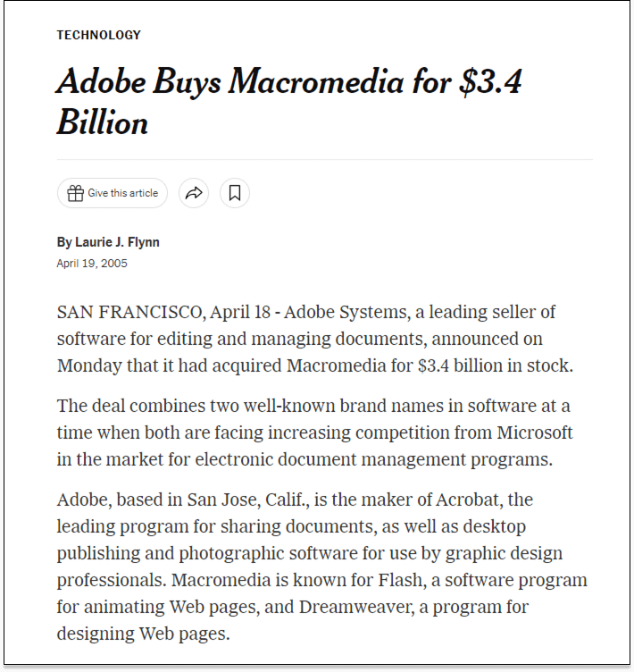Open the TECHNOLOGY section link
The image size is (634, 672).
tap(98, 35)
